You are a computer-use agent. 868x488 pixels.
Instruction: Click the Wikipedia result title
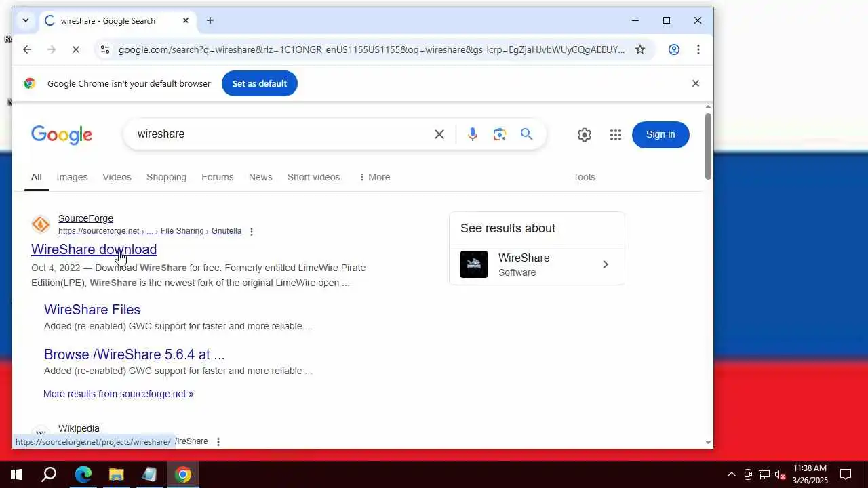pos(79,428)
